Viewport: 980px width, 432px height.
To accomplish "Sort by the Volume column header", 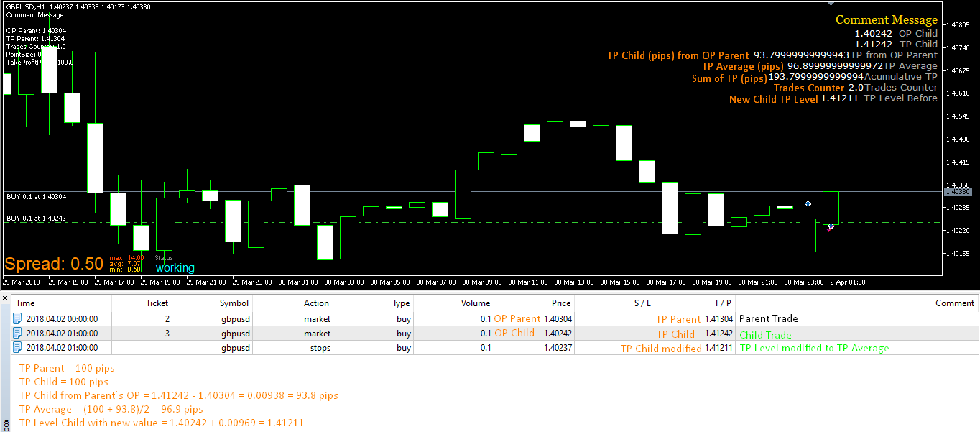I will [x=476, y=303].
